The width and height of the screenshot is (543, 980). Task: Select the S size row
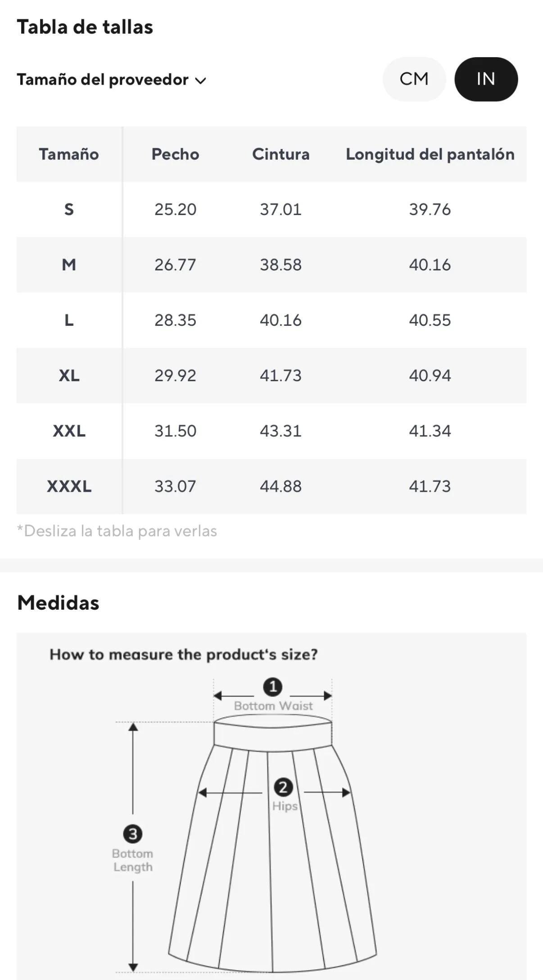[271, 210]
